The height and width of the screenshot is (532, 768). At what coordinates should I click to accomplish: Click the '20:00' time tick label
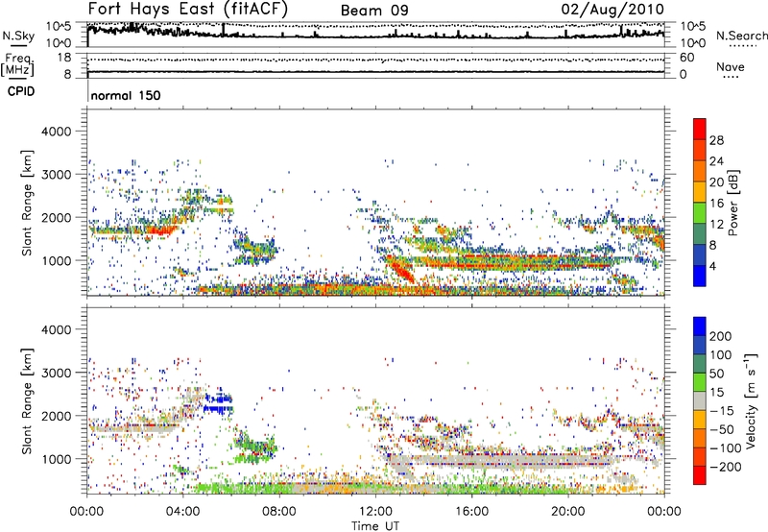[x=568, y=512]
